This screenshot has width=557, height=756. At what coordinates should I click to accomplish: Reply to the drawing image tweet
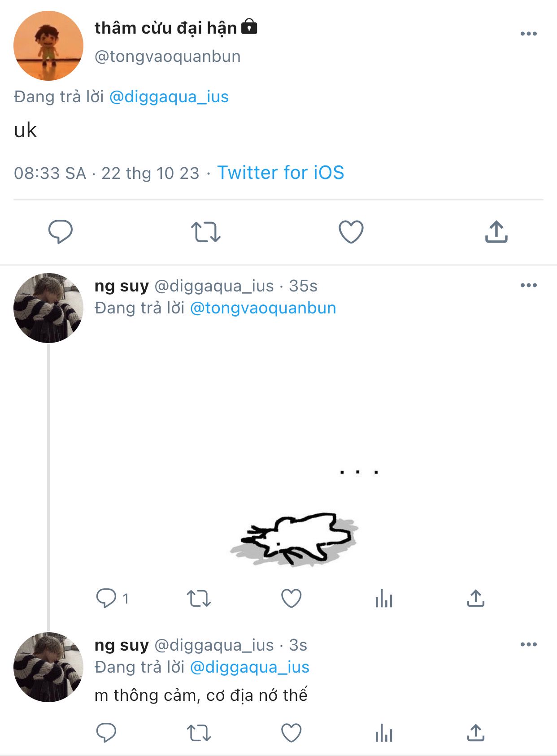coord(106,598)
